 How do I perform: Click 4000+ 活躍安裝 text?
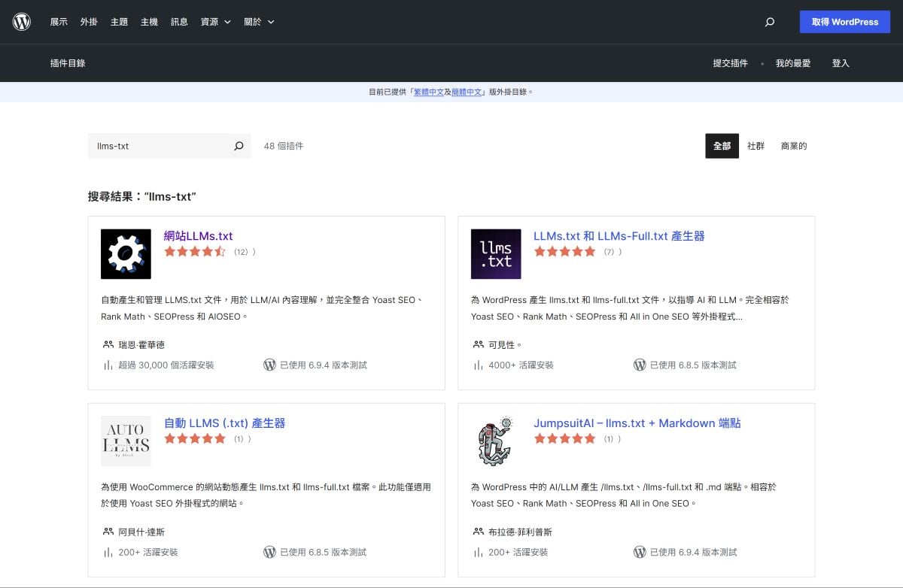click(521, 365)
